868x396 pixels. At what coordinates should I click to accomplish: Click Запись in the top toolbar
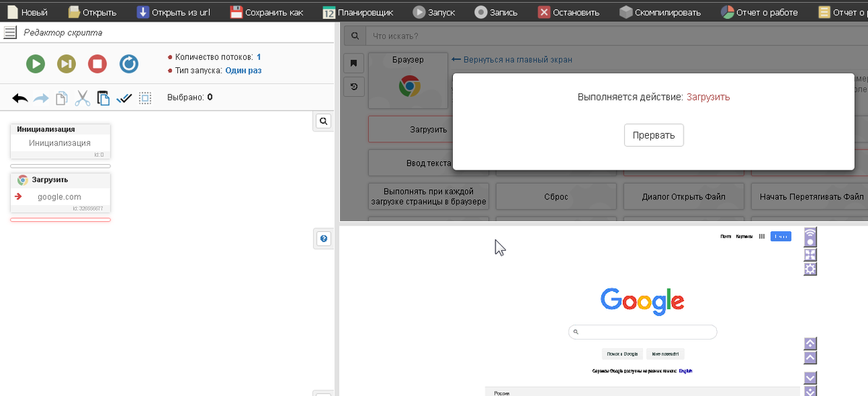tap(496, 12)
